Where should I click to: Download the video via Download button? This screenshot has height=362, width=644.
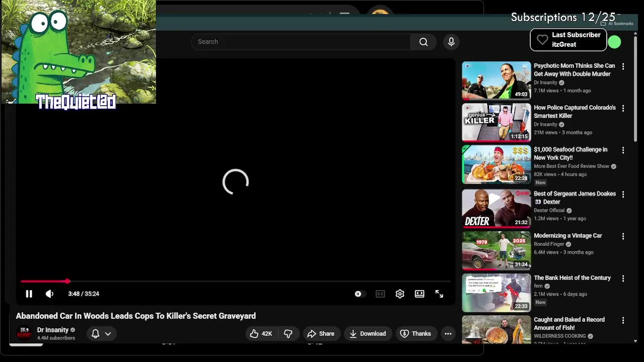point(368,333)
